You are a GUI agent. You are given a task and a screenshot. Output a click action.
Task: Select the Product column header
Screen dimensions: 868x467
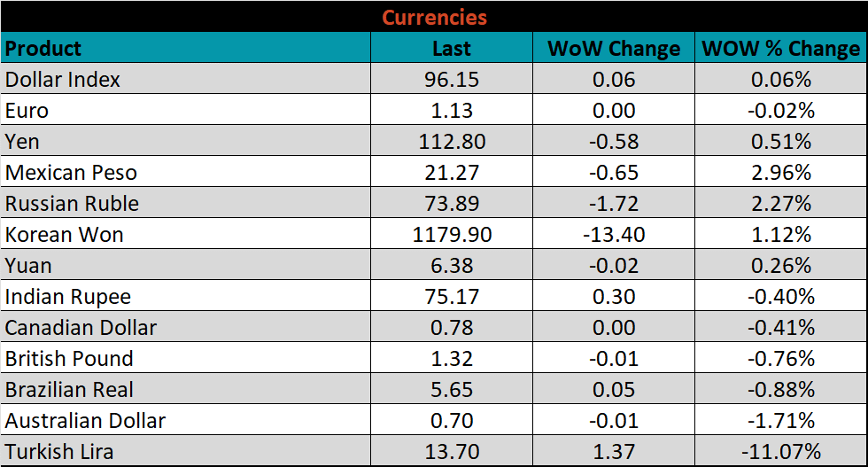click(x=44, y=48)
